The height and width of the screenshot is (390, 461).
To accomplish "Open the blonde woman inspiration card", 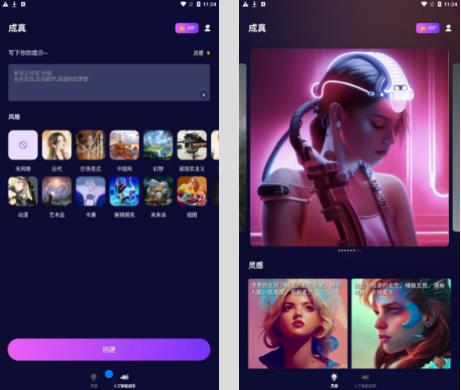I will click(298, 324).
